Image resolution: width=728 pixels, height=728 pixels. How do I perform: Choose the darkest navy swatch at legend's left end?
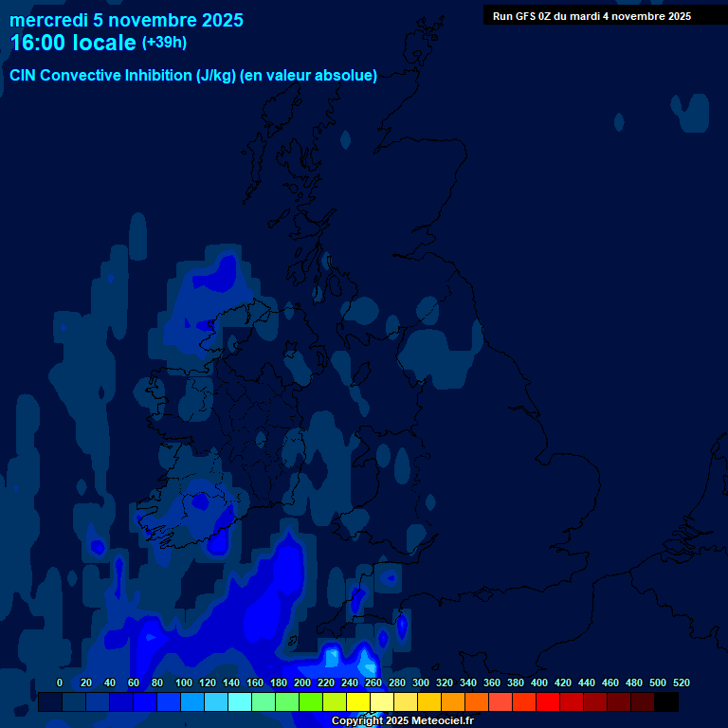(x=50, y=702)
